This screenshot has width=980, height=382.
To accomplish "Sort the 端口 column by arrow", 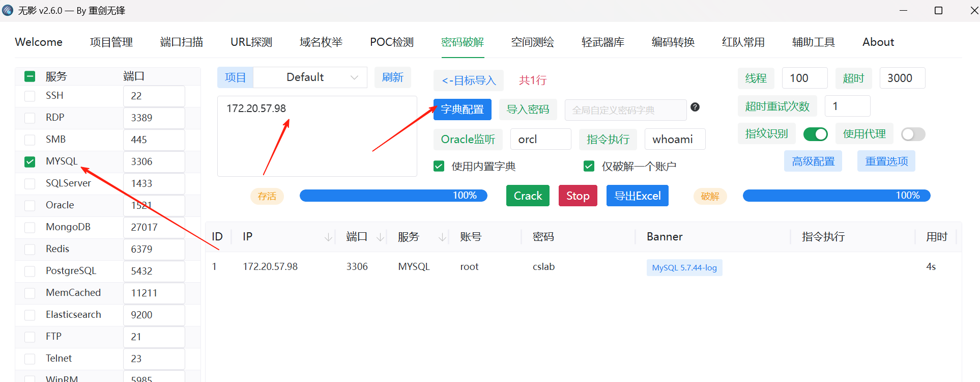I will point(380,237).
